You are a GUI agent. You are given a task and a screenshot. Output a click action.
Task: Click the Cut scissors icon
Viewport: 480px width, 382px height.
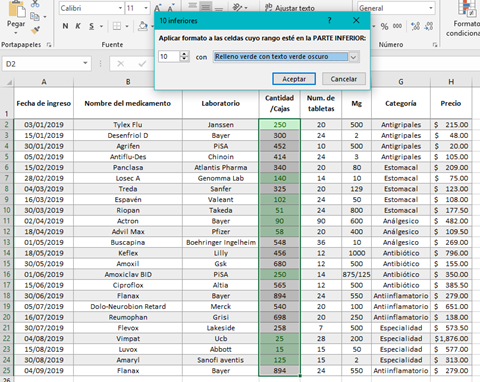[35, 4]
